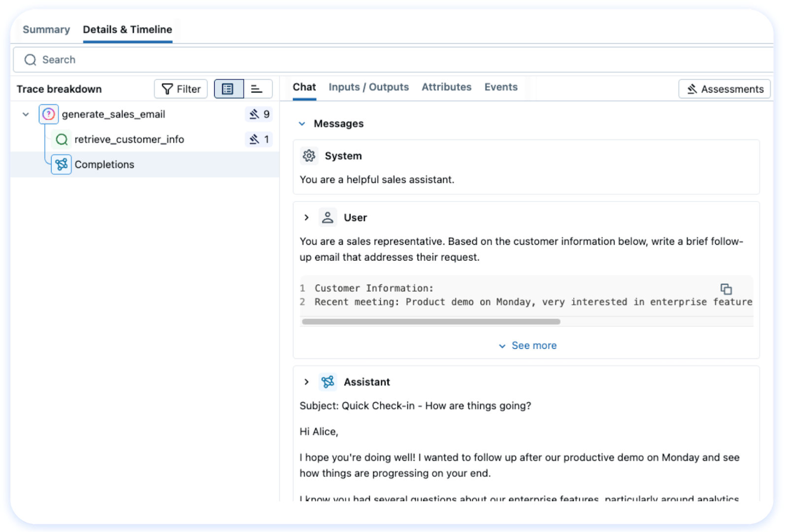This screenshot has width=788, height=532.
Task: Click the search magnifier icon
Action: tap(31, 60)
